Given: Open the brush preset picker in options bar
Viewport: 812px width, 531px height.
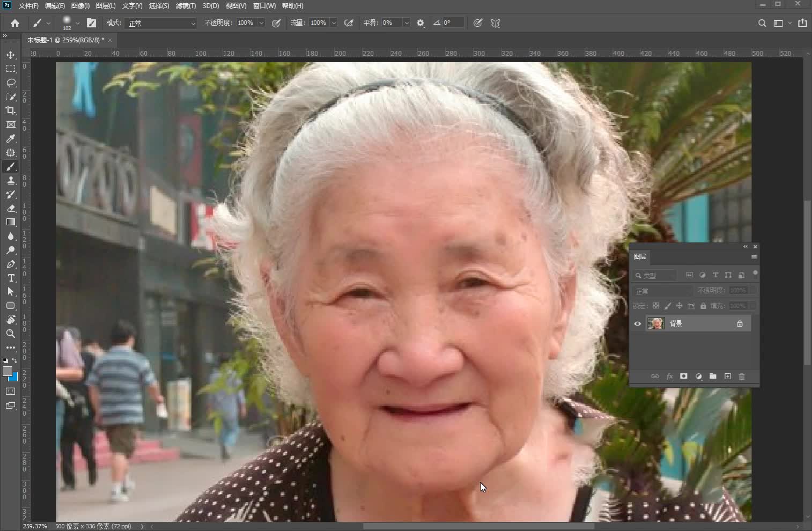Looking at the screenshot, I should click(70, 23).
